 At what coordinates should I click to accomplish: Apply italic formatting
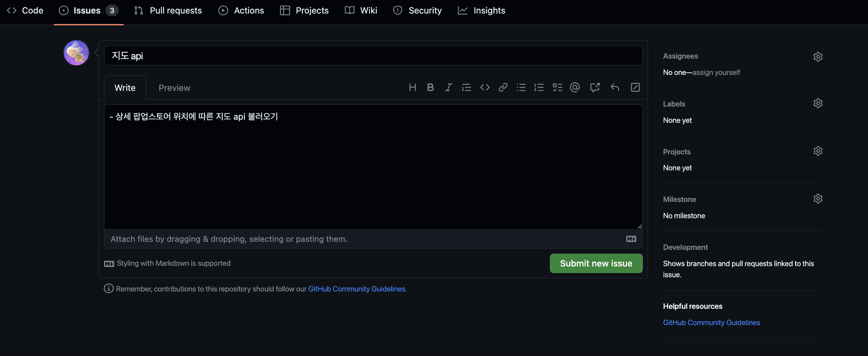(448, 87)
